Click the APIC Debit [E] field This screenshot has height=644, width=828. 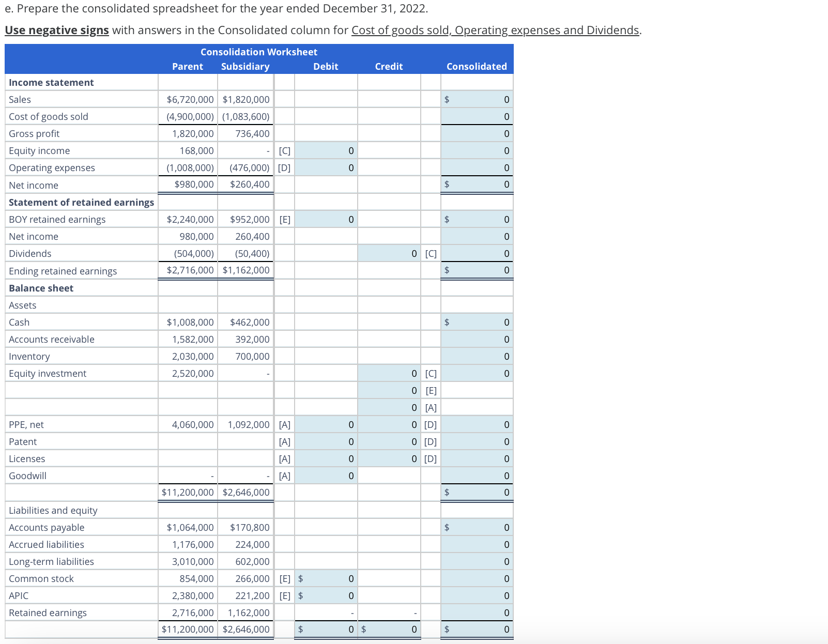(x=326, y=595)
